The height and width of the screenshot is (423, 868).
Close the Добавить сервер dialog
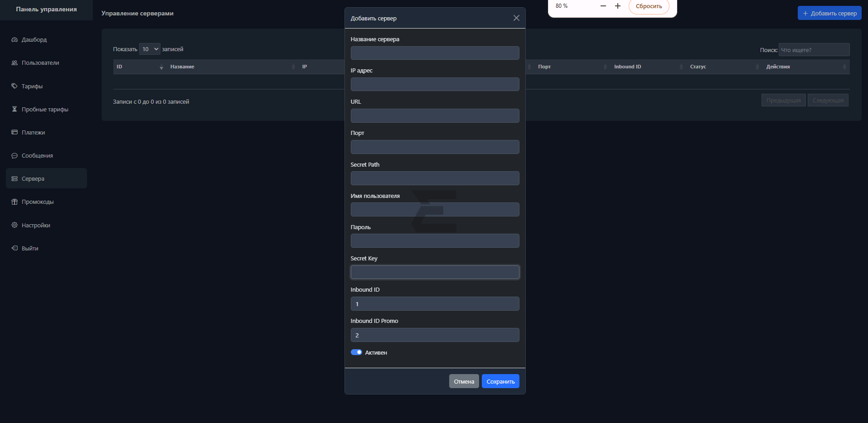516,18
